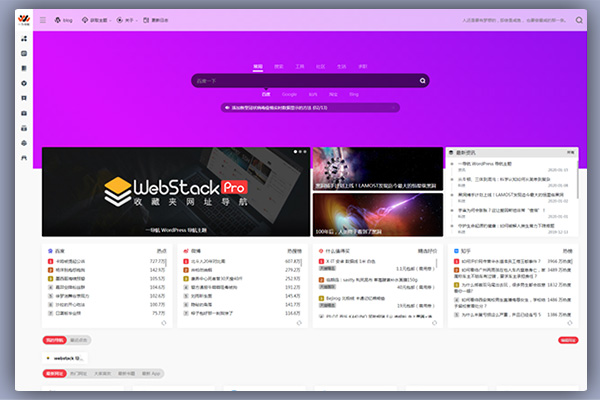Click the red pill button at far right

pyautogui.click(x=568, y=340)
